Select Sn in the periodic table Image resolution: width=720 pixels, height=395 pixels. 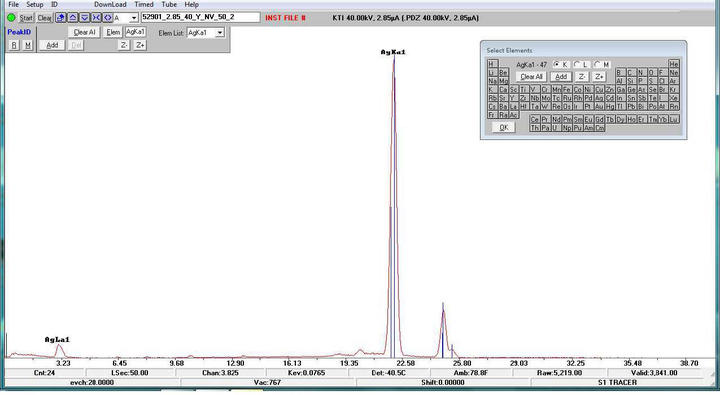point(631,98)
